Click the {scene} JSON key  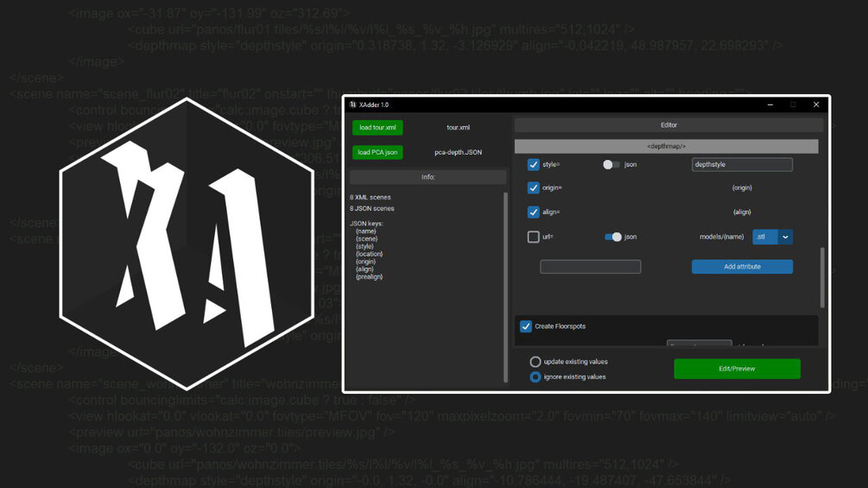pos(366,239)
